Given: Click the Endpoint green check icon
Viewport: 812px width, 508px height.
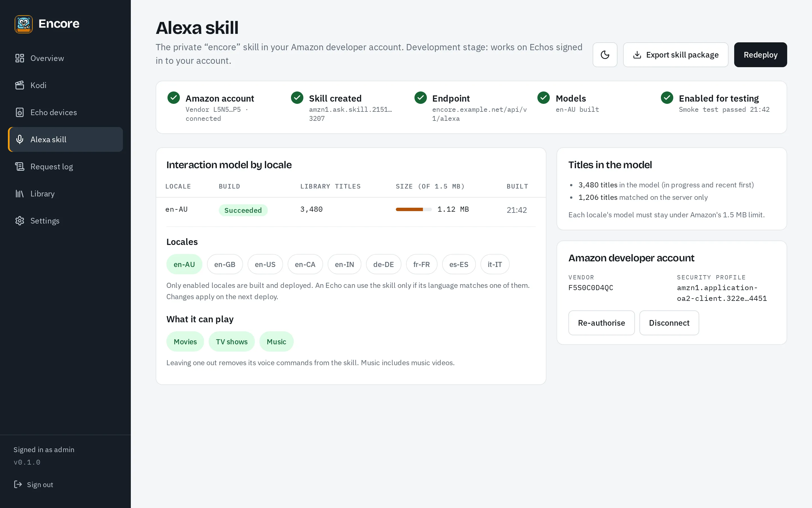Looking at the screenshot, I should click(420, 98).
